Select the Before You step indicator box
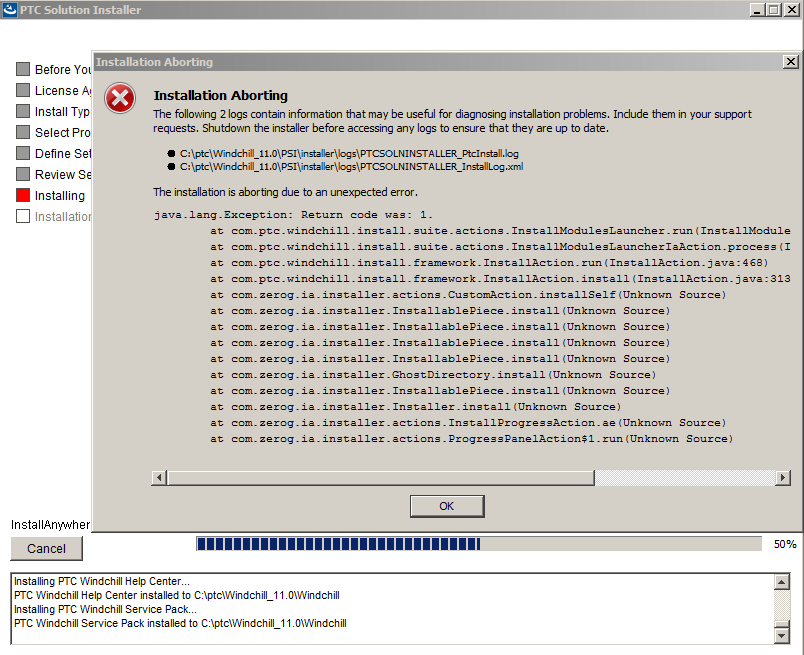Image resolution: width=804 pixels, height=655 pixels. click(23, 69)
